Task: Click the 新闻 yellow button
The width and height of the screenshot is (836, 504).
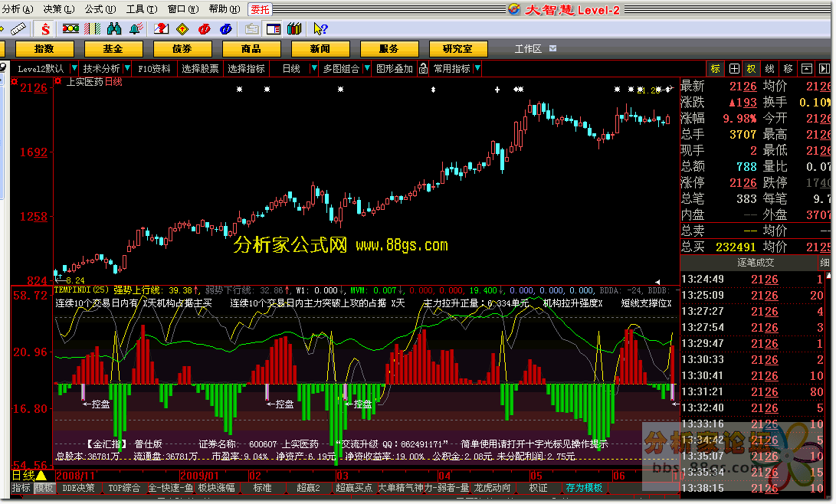Action: [320, 48]
